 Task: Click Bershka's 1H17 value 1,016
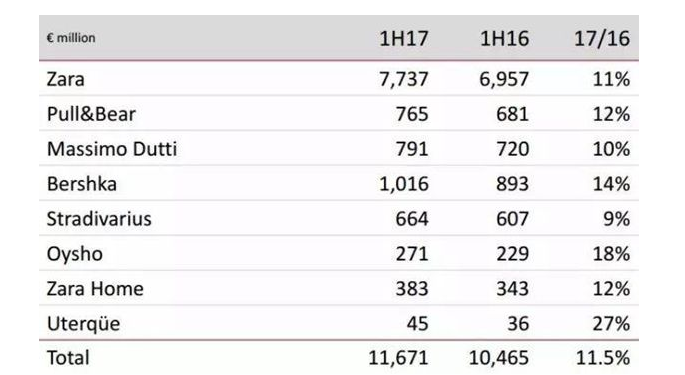pyautogui.click(x=404, y=184)
